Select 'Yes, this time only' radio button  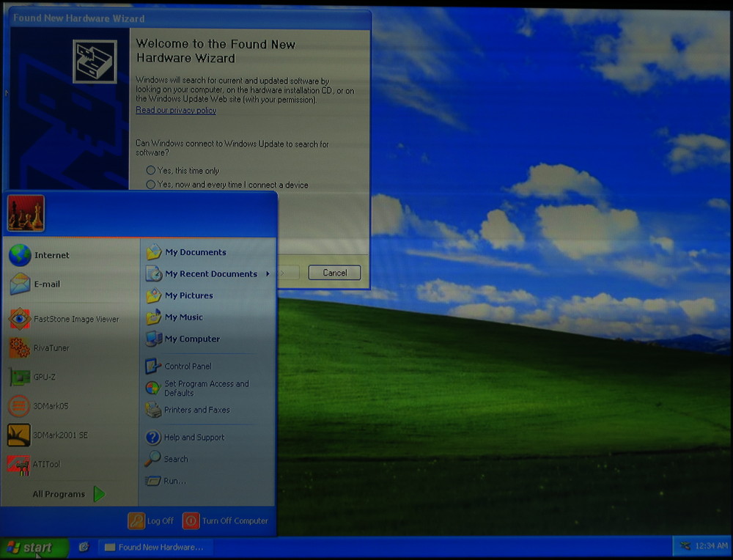click(x=150, y=170)
